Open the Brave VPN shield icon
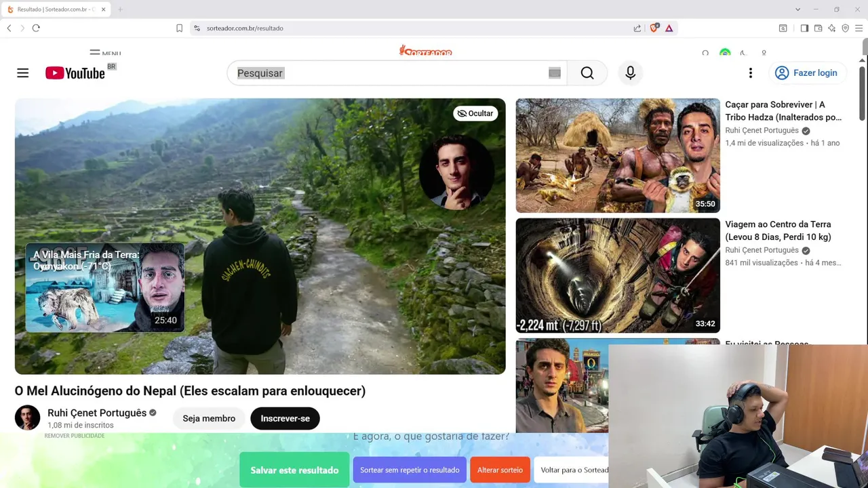 tap(845, 28)
